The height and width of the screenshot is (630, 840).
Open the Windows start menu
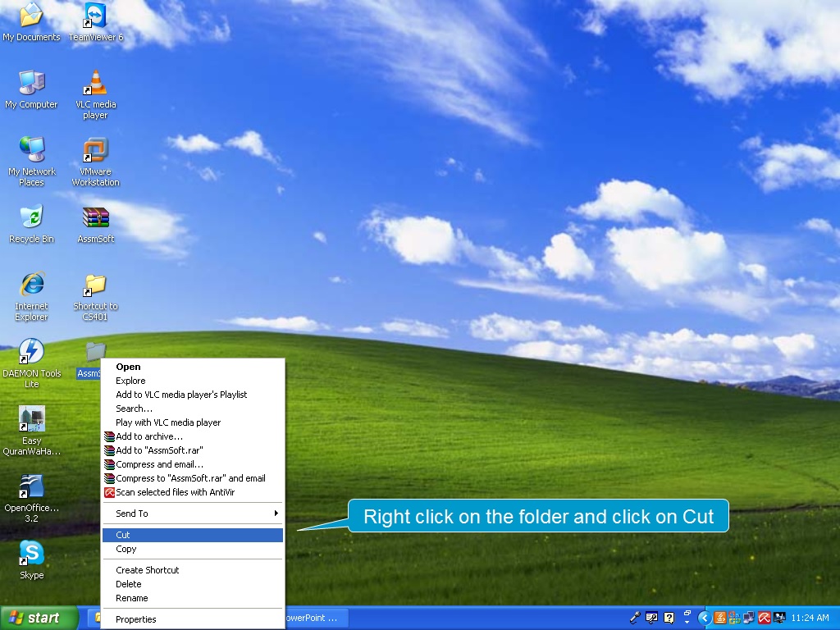pos(39,618)
